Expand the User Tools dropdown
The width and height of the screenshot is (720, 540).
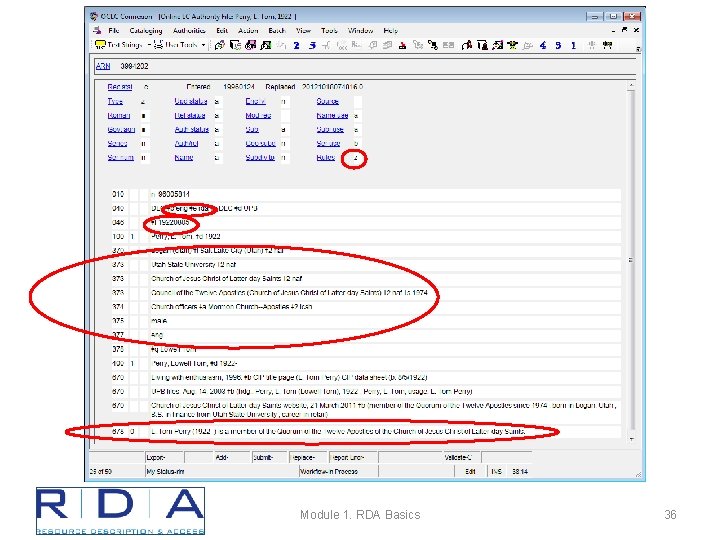[x=203, y=45]
